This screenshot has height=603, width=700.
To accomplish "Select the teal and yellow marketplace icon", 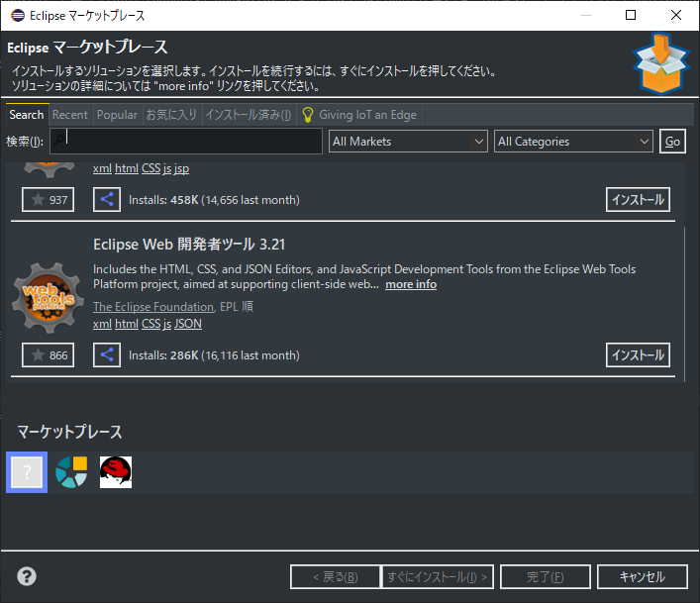I will click(x=71, y=472).
